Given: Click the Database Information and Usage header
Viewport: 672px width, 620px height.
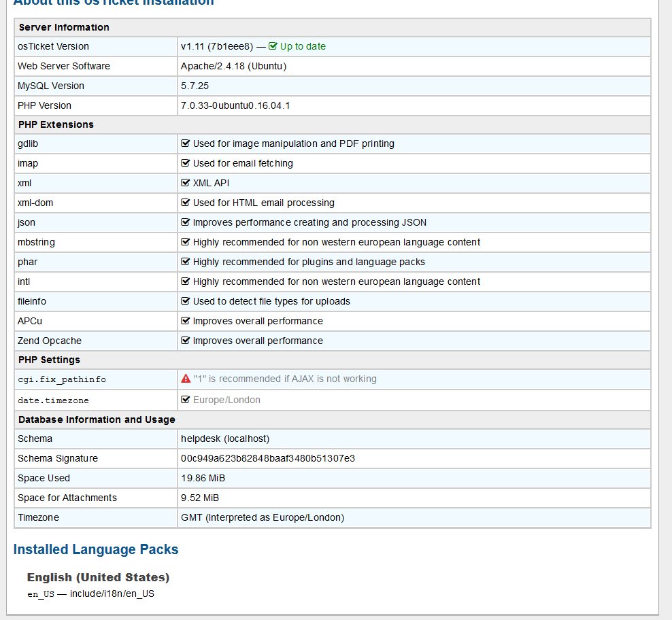Looking at the screenshot, I should pos(97,419).
